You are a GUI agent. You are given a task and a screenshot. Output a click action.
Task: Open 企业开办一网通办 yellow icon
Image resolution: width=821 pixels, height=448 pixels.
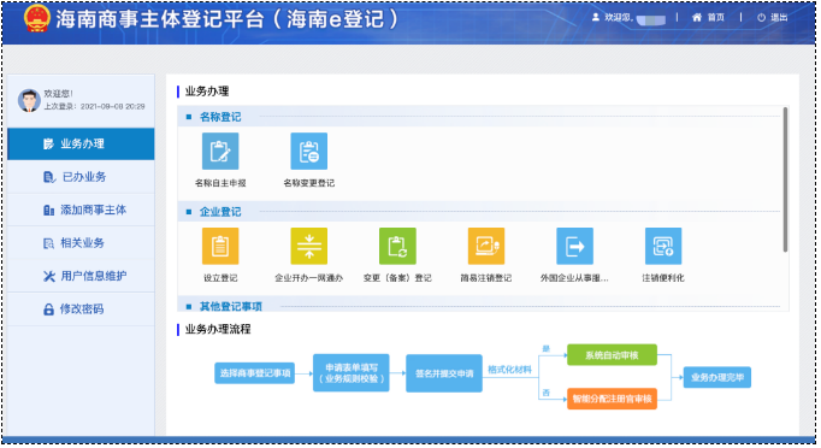click(309, 246)
